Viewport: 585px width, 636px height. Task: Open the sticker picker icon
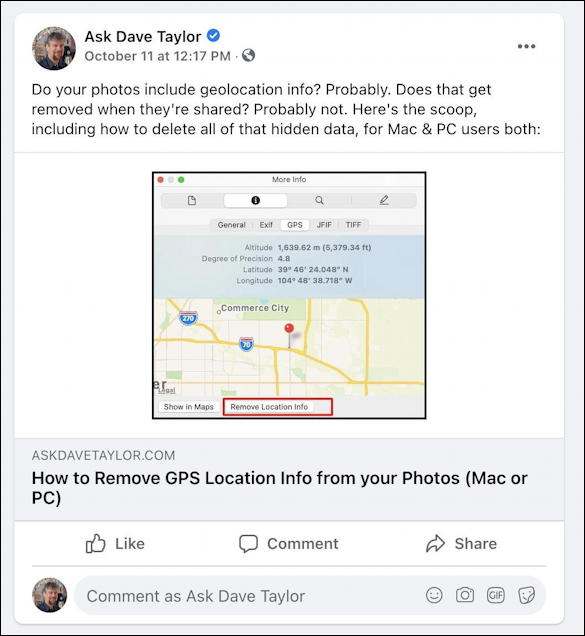point(527,595)
